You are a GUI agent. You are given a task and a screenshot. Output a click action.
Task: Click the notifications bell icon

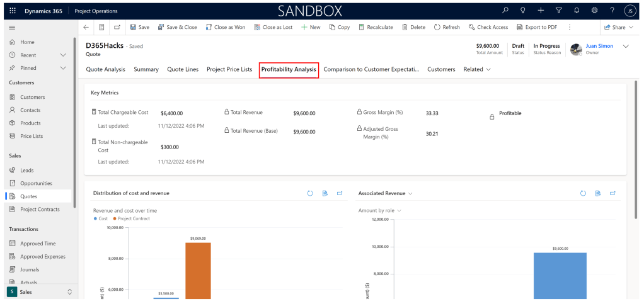tap(577, 11)
